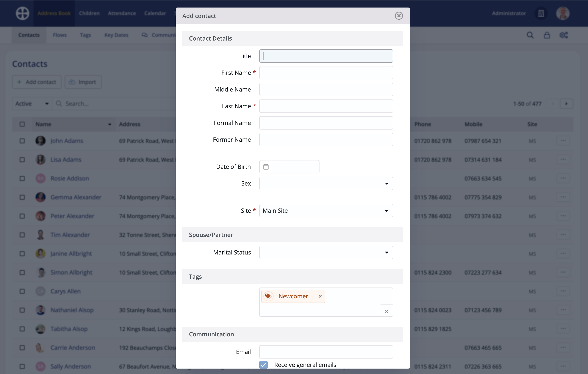Expand the Site dropdown showing Main Site
The width and height of the screenshot is (588, 374).
tap(326, 211)
